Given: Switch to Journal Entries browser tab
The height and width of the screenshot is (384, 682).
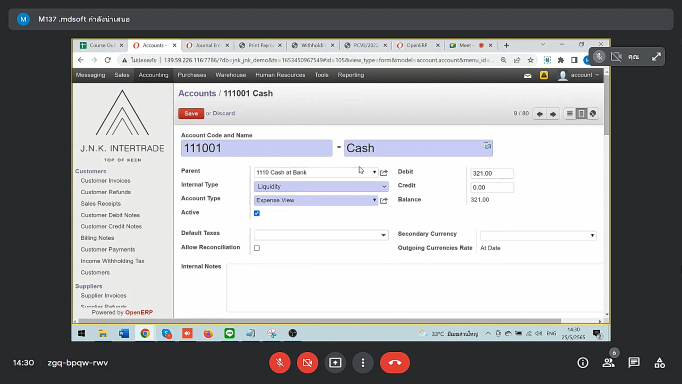Looking at the screenshot, I should click(207, 45).
